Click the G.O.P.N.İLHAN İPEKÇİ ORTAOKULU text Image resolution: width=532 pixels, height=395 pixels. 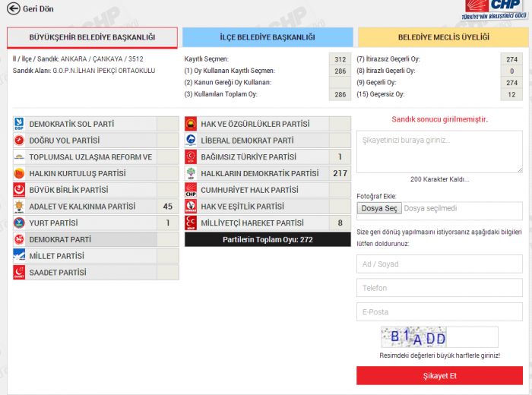pyautogui.click(x=104, y=71)
